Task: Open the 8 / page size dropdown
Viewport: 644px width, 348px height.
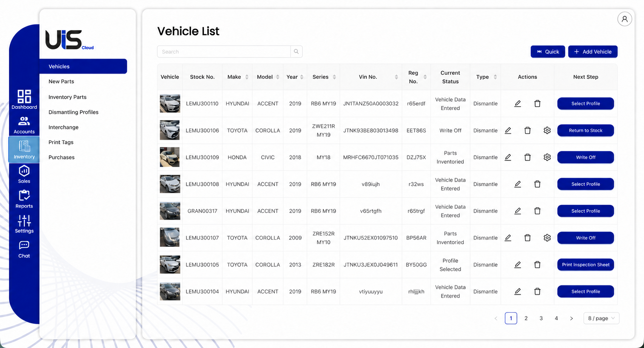Action: tap(601, 318)
